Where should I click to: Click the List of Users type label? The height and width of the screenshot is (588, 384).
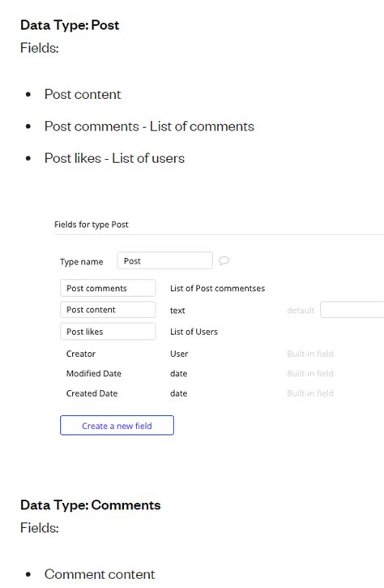pyautogui.click(x=194, y=332)
